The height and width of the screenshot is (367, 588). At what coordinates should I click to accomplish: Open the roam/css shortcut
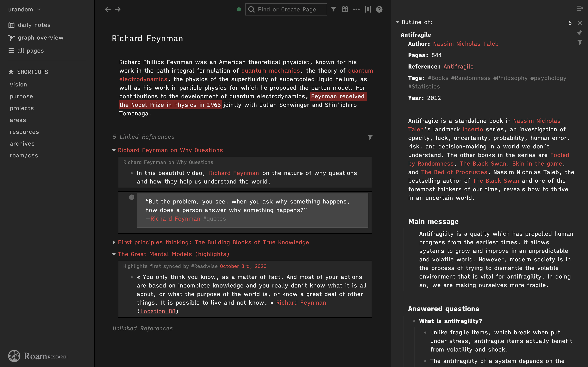tap(24, 156)
